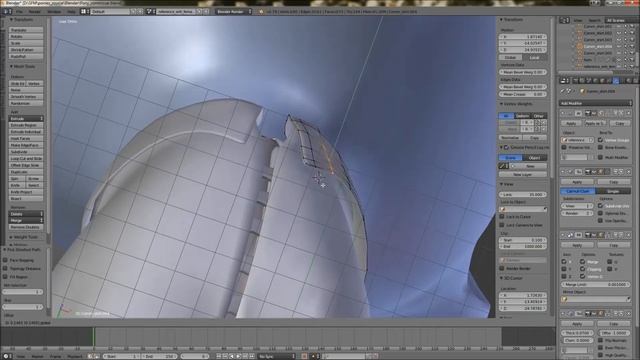Image resolution: width=640 pixels, height=360 pixels.
Task: Adjust the Mean Crease field
Action: (523, 94)
